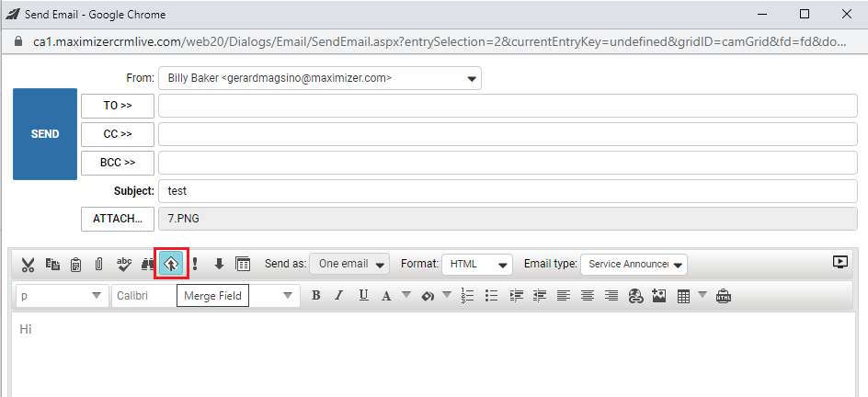Viewport: 868px width, 397px height.
Task: Align text left
Action: 564,296
